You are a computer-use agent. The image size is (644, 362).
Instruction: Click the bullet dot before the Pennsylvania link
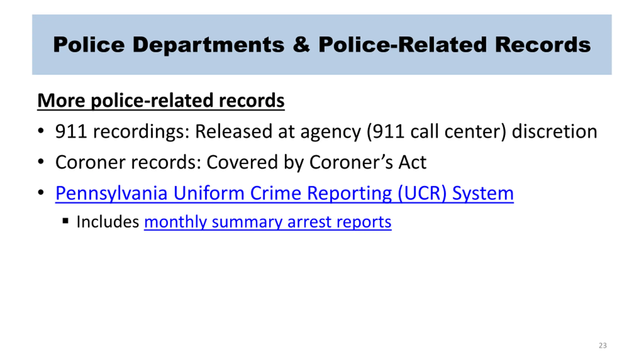point(41,193)
